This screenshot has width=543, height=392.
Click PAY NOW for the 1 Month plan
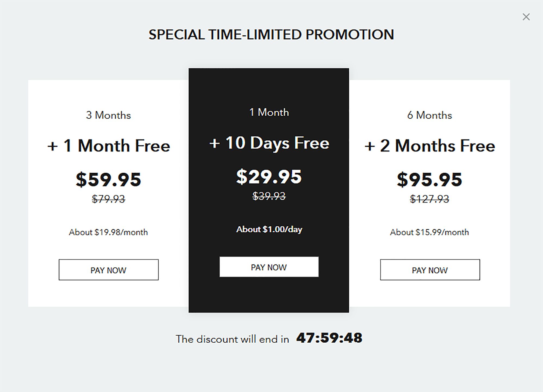[269, 267]
